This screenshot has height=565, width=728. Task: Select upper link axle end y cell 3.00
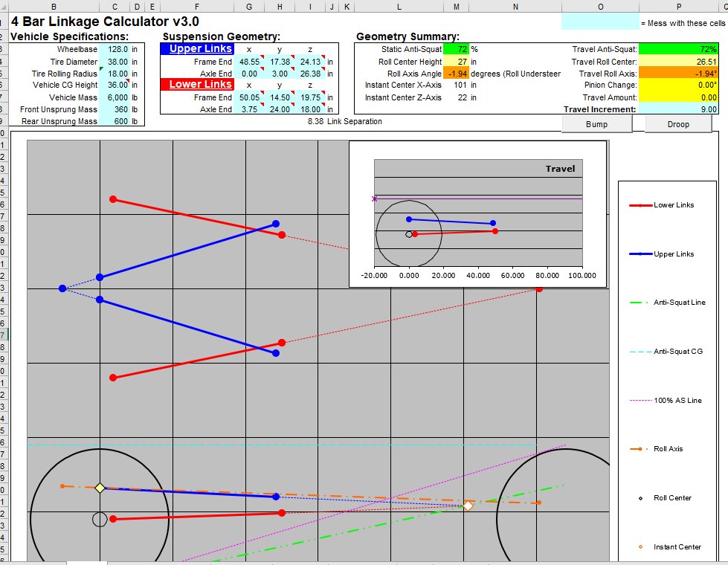pyautogui.click(x=280, y=74)
